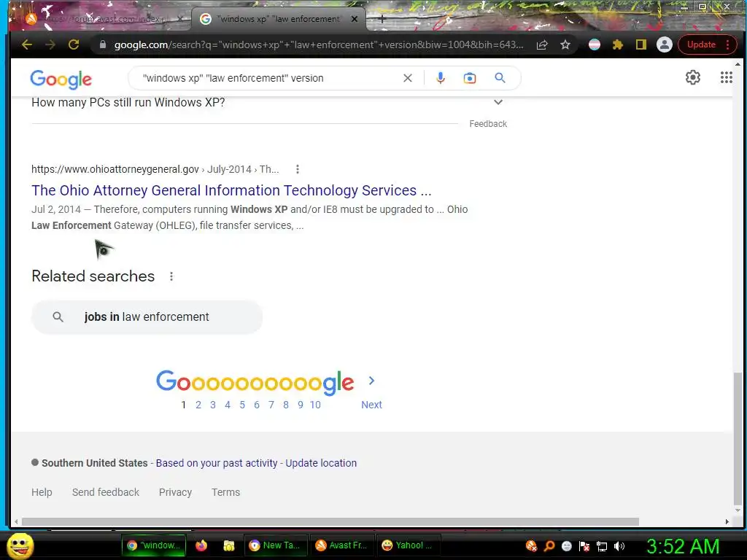
Task: Go back using the browser back arrow
Action: pyautogui.click(x=27, y=44)
